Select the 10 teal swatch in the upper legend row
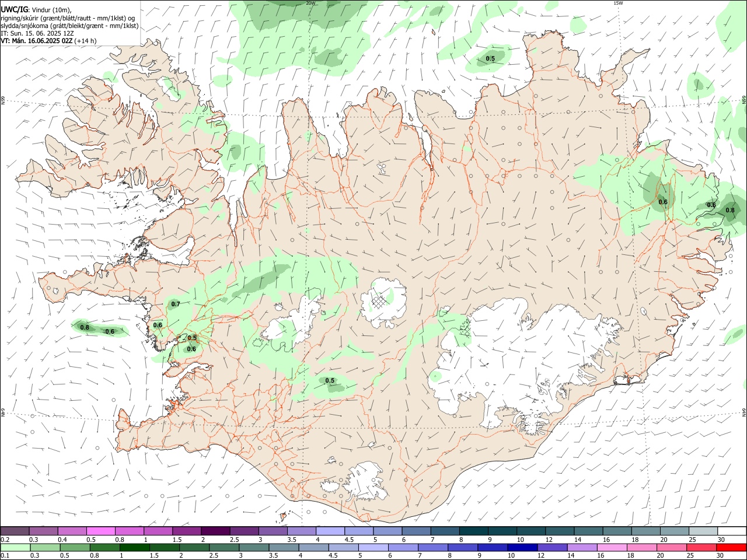 [530, 531]
